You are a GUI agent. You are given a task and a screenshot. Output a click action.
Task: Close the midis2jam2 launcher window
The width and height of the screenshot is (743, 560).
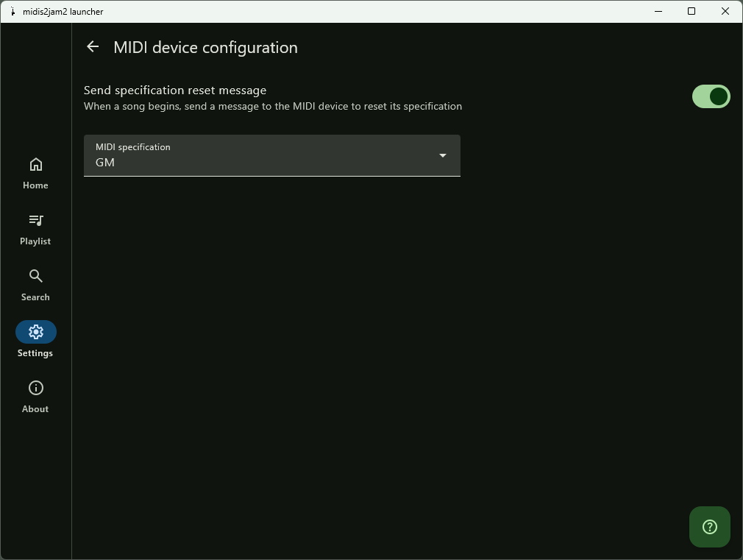click(725, 11)
